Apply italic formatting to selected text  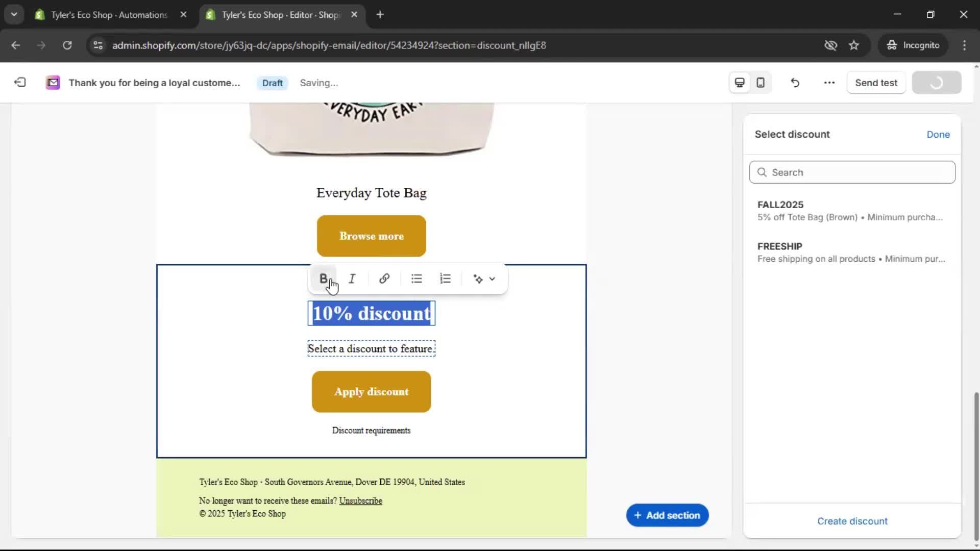coord(352,278)
